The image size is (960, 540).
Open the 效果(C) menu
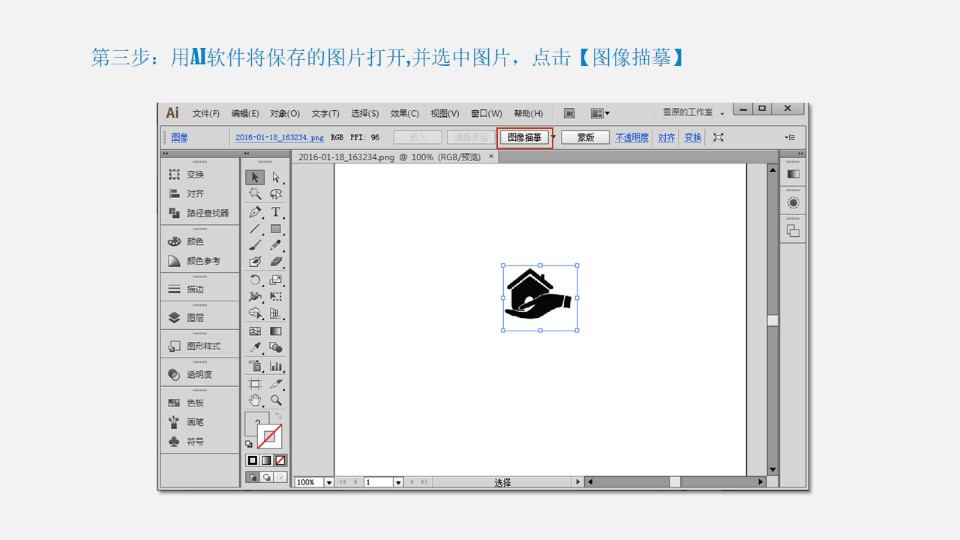(404, 113)
